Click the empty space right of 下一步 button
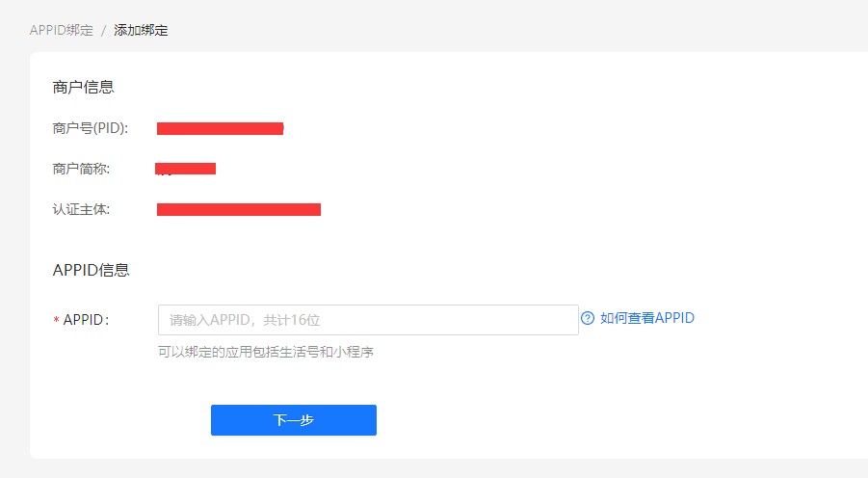Image resolution: width=868 pixels, height=478 pixels. pos(578,420)
